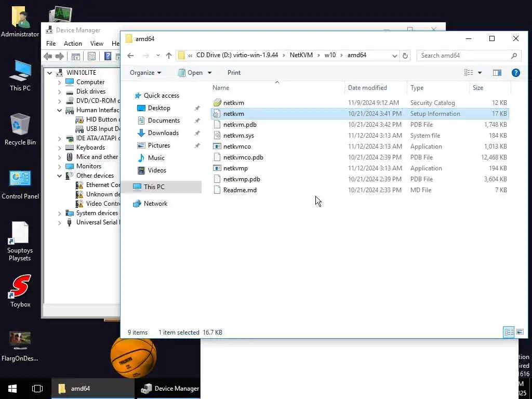Open Device Manager File menu
This screenshot has height=399, width=532.
51,44
